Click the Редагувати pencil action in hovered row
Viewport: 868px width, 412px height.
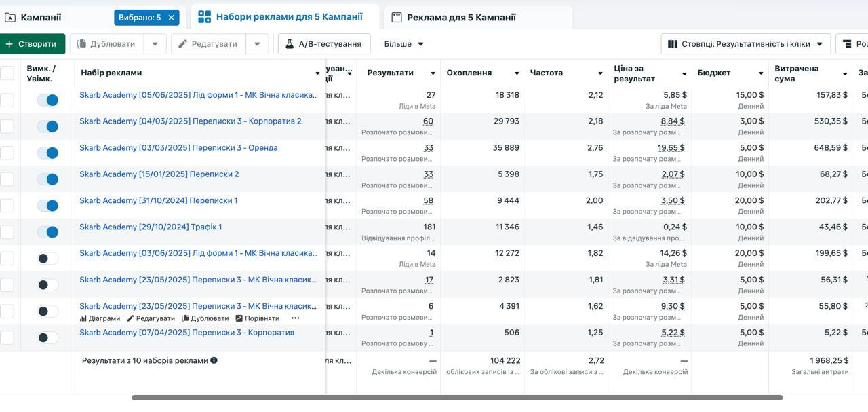(151, 318)
